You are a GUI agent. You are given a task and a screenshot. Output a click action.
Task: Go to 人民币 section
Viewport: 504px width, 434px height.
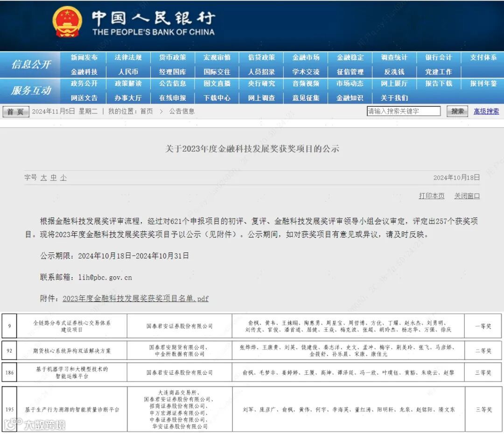click(x=128, y=72)
